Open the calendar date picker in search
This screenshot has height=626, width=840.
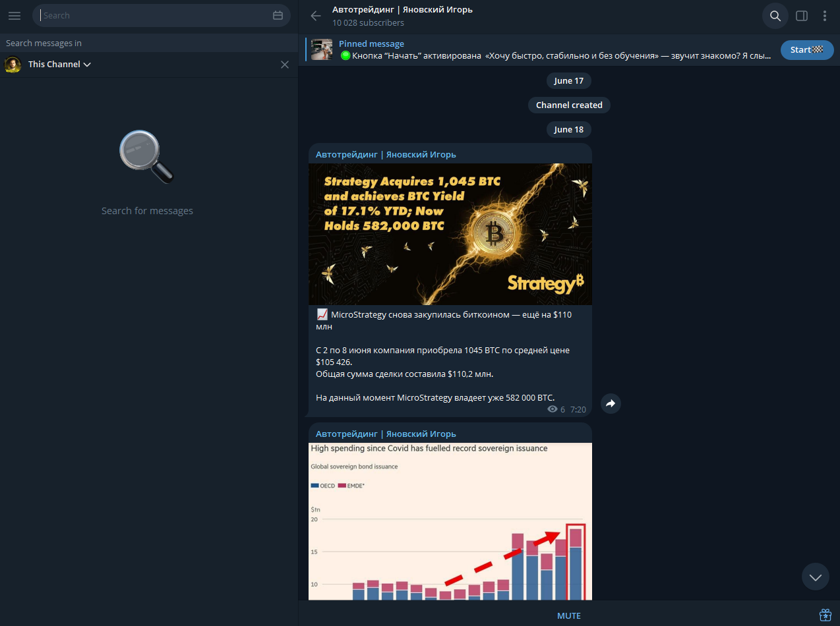point(278,16)
